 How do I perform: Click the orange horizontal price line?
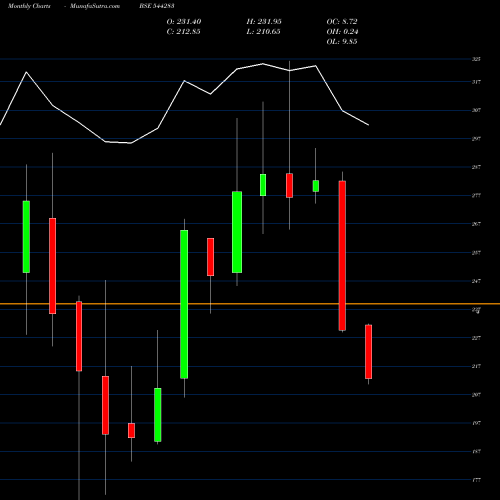coord(250,304)
